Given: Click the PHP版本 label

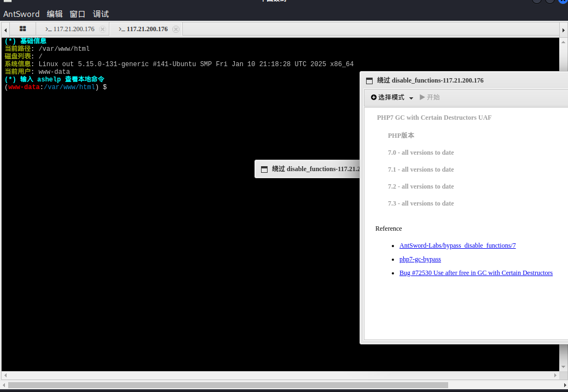Looking at the screenshot, I should 401,136.
